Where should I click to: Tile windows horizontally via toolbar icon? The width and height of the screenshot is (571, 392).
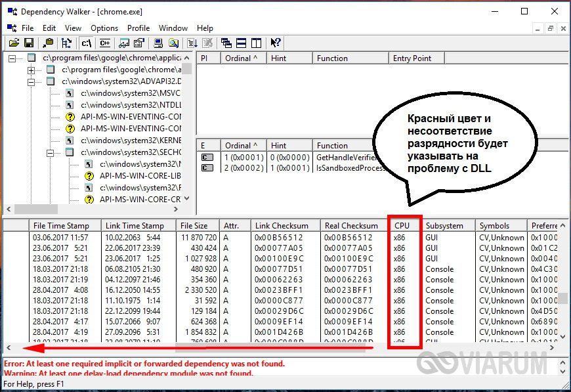(241, 43)
